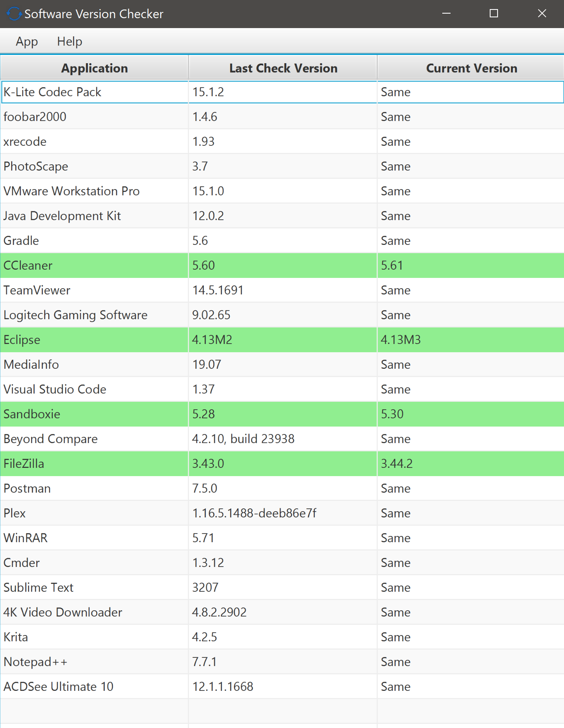Viewport: 564px width, 728px height.
Task: Click Logitech version 9.02.65 cell
Action: pos(283,315)
